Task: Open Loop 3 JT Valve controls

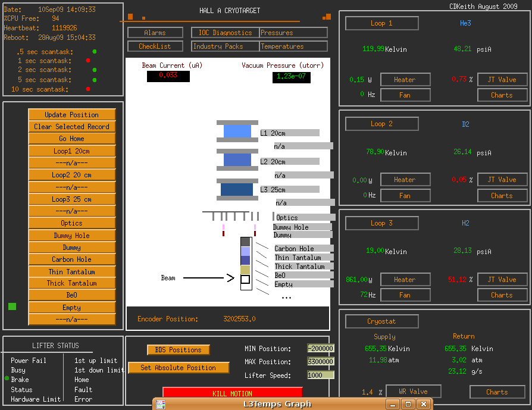Action: tap(502, 279)
